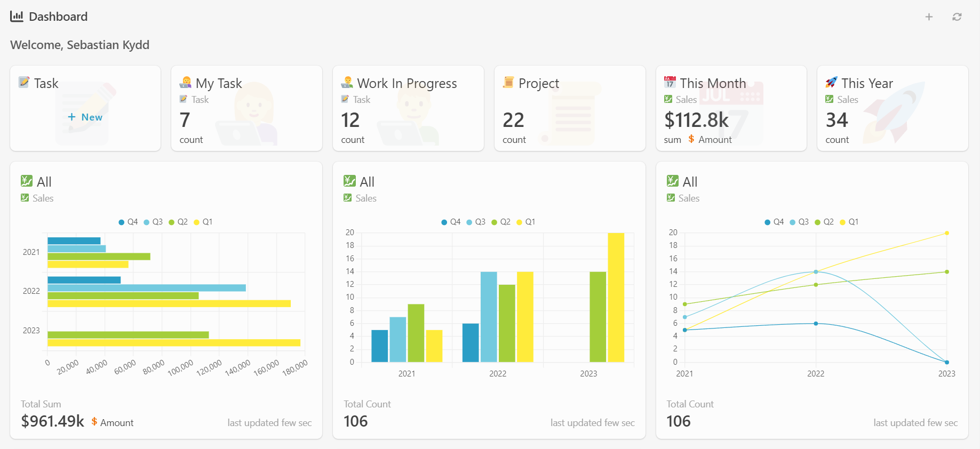Click the My Task person icon
The height and width of the screenshot is (449, 980).
(186, 82)
